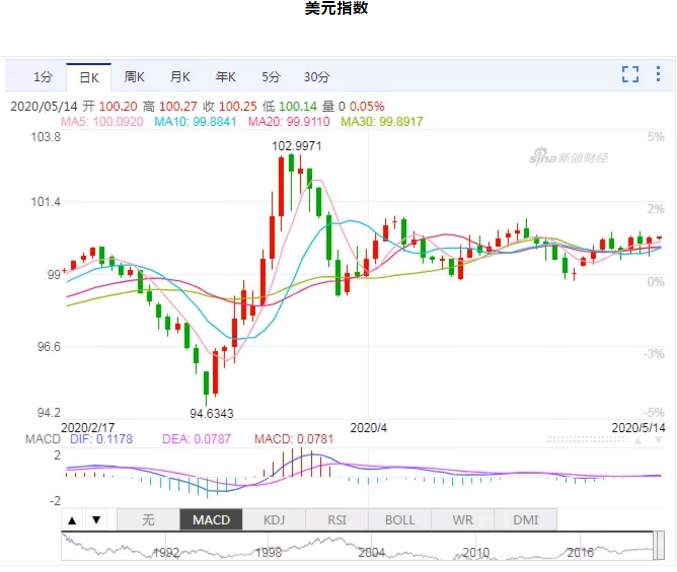Screen dimensions: 677x572
Task: Switch to 月K monthly chart tab
Action: click(180, 77)
